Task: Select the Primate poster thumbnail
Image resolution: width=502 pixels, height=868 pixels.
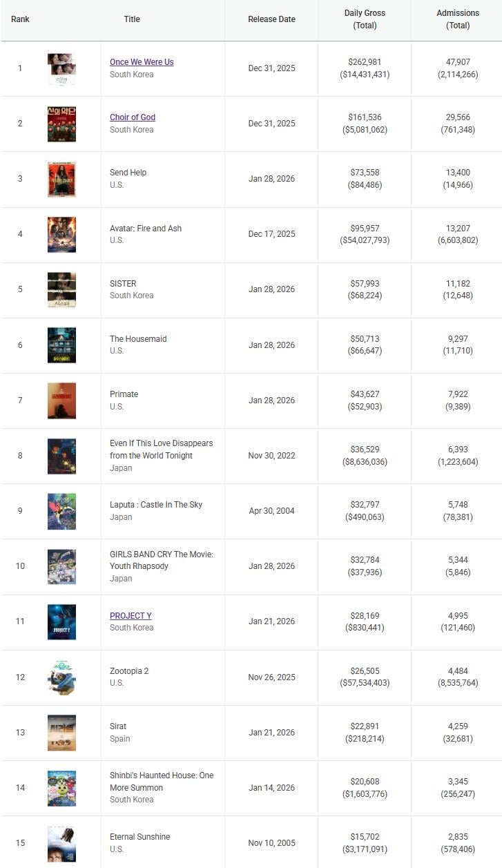Action: tap(61, 401)
